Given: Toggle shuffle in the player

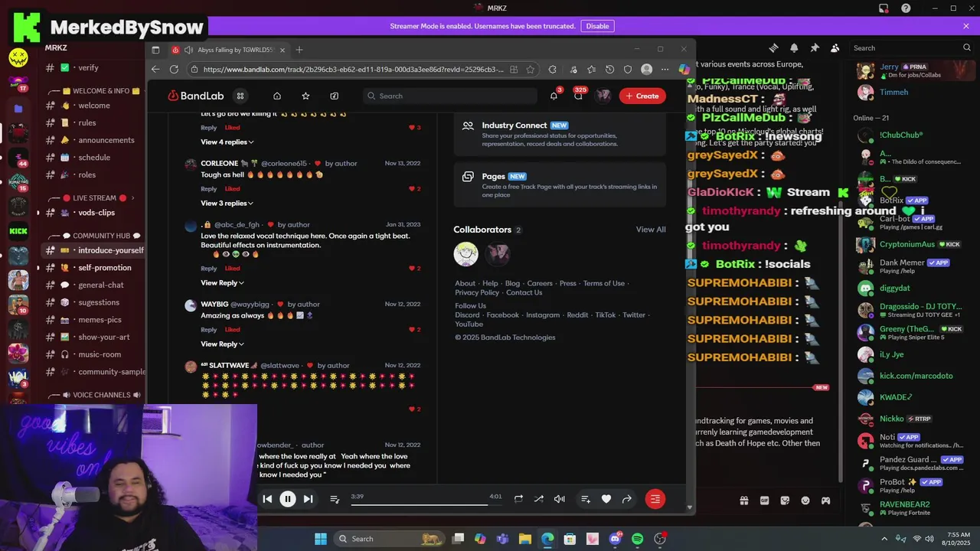Looking at the screenshot, I should (539, 499).
